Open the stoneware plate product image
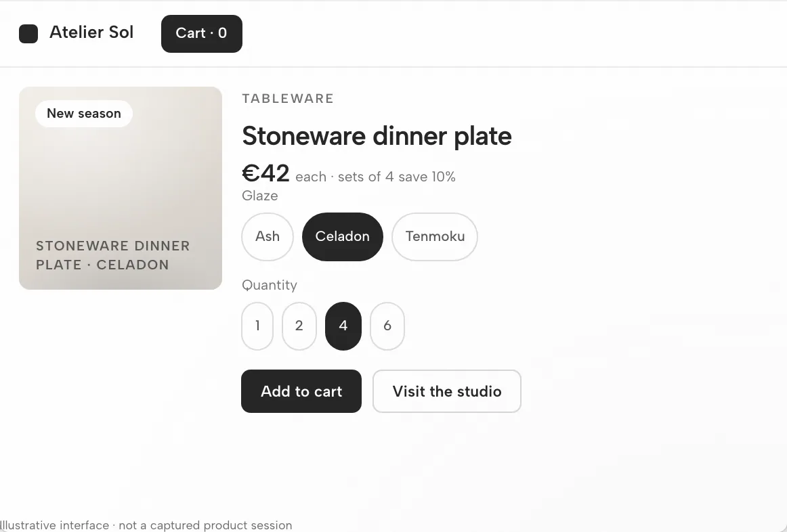This screenshot has height=532, width=787. point(121,188)
